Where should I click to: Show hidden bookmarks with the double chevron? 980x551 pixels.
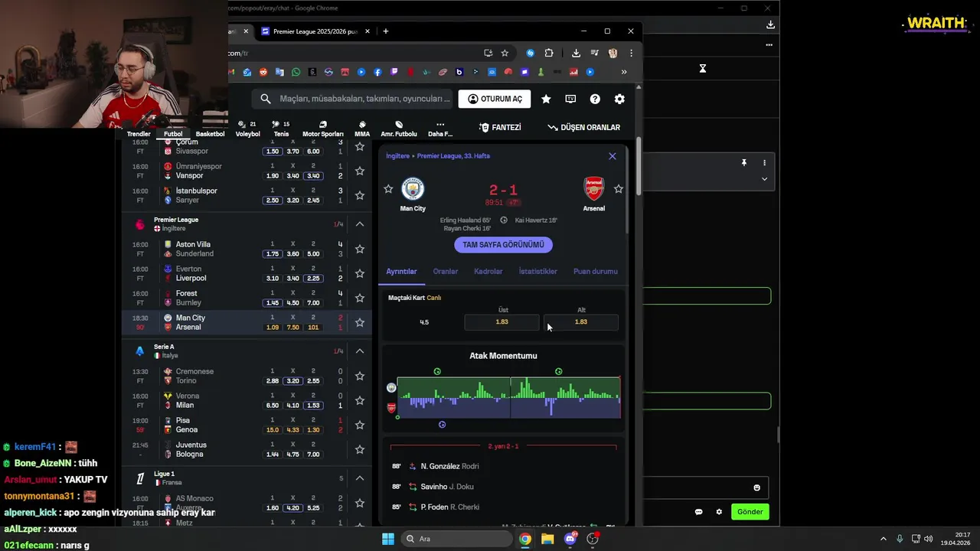(x=624, y=72)
